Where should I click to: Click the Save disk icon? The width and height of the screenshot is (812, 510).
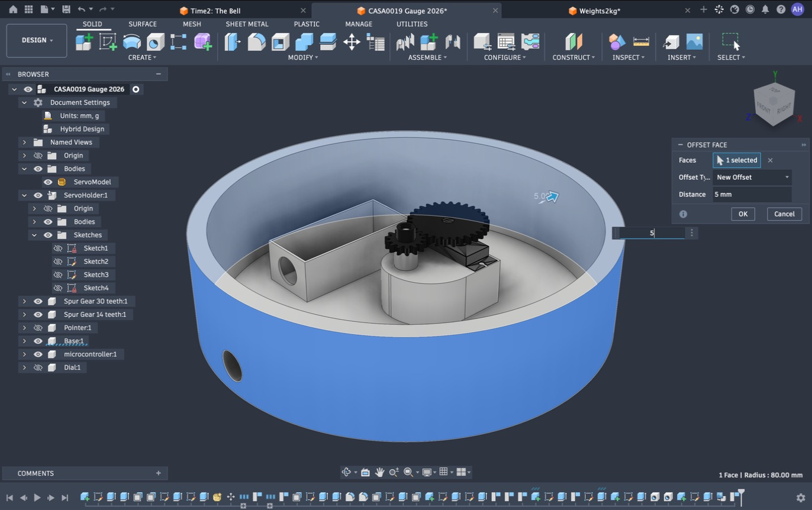click(x=66, y=9)
